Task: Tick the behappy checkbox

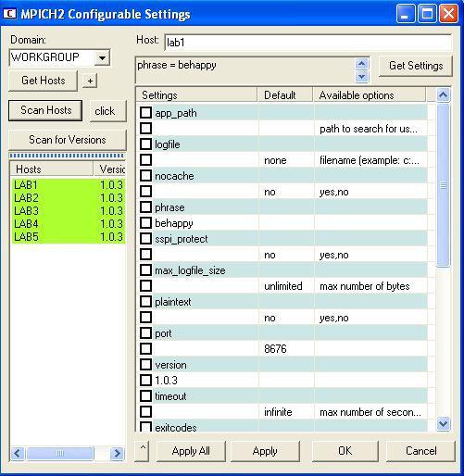Action: coord(145,222)
